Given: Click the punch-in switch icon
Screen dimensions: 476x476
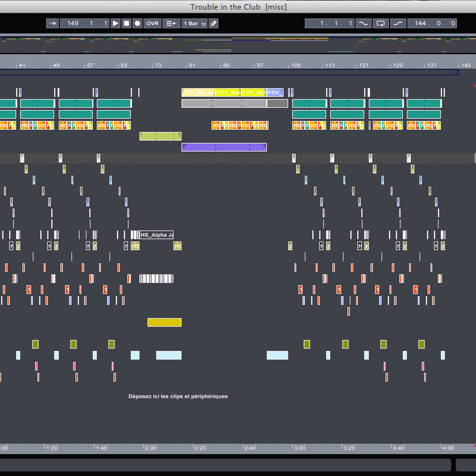Looking at the screenshot, I should pos(363,23).
